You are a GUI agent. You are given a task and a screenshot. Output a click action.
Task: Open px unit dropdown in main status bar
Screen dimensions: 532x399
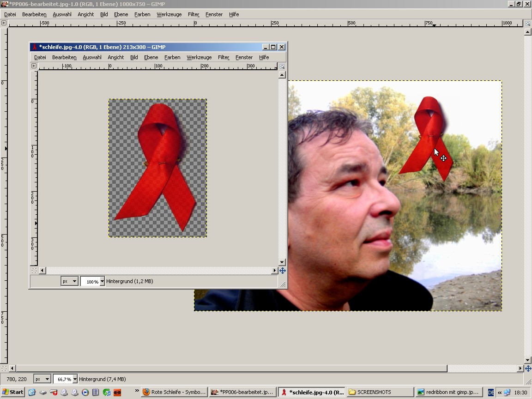click(x=42, y=379)
